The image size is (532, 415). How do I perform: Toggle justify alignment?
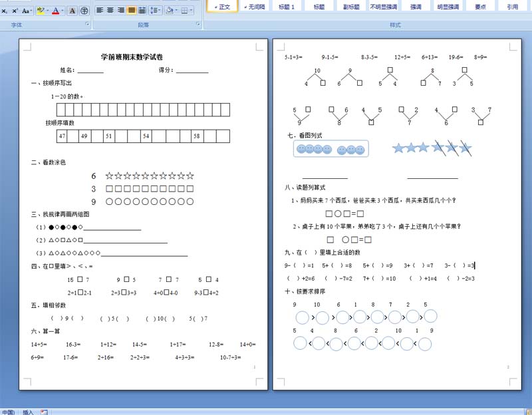[131, 10]
